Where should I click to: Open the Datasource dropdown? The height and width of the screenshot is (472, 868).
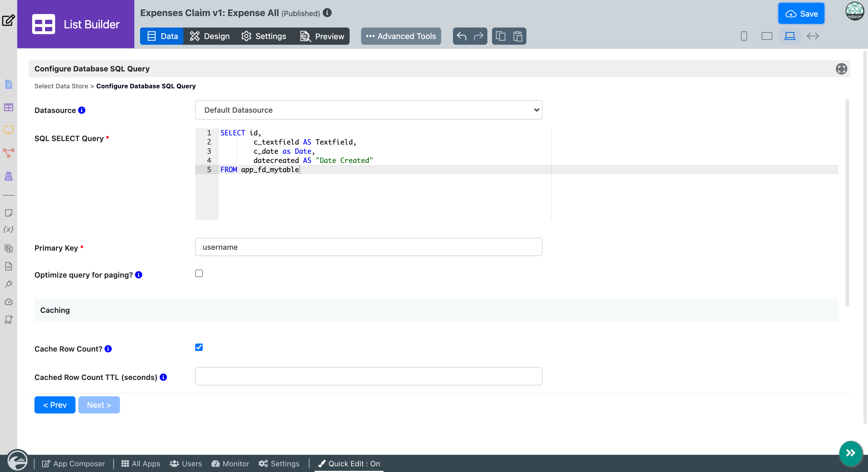[x=368, y=110]
